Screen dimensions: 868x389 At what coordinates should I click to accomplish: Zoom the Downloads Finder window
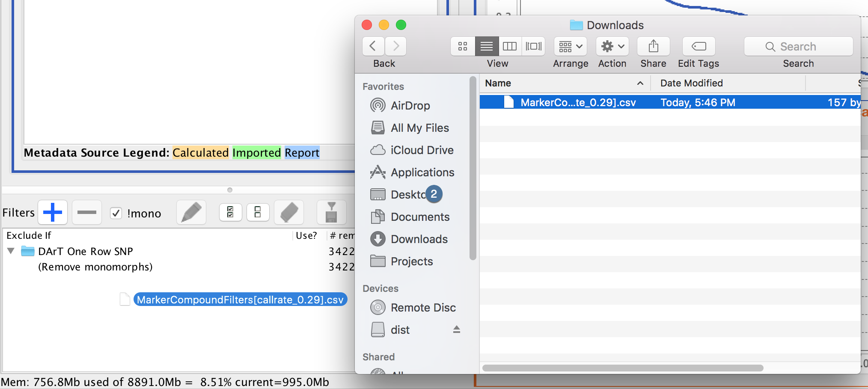point(401,25)
